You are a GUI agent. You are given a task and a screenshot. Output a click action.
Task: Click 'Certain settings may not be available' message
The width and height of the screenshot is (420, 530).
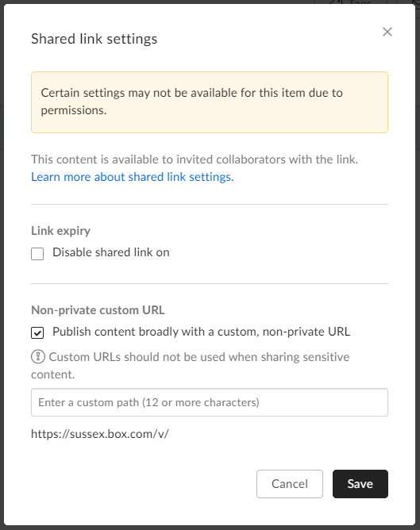click(x=192, y=102)
